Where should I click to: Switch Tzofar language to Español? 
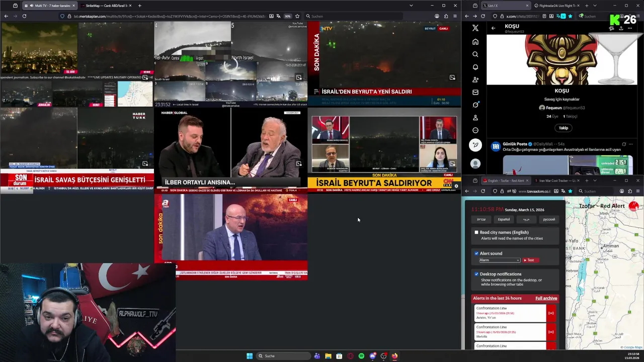[504, 219]
